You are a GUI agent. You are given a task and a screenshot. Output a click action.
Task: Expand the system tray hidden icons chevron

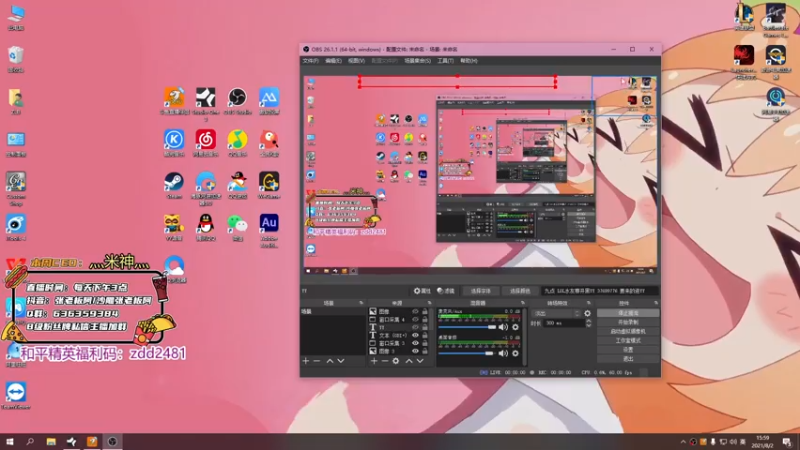pos(683,442)
